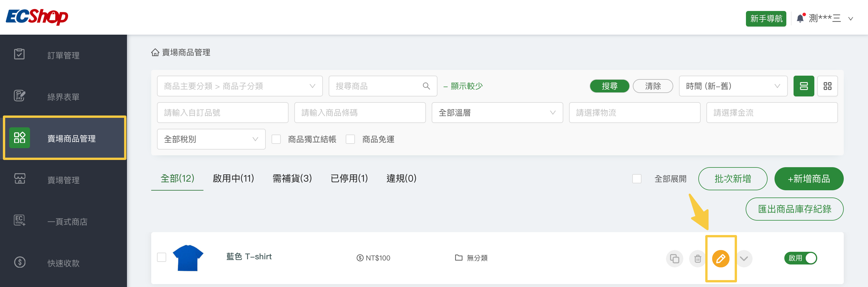Copy the 藍色 T-shirt product
The width and height of the screenshot is (868, 287).
click(x=674, y=259)
